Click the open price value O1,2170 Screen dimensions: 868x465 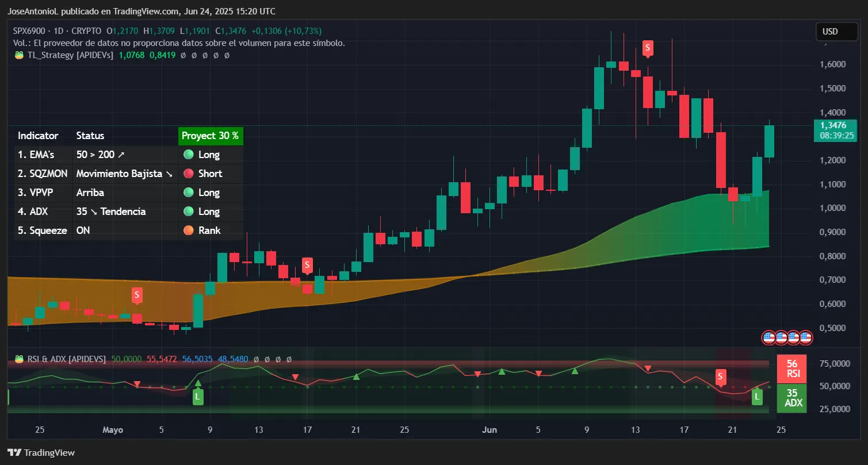tap(123, 31)
